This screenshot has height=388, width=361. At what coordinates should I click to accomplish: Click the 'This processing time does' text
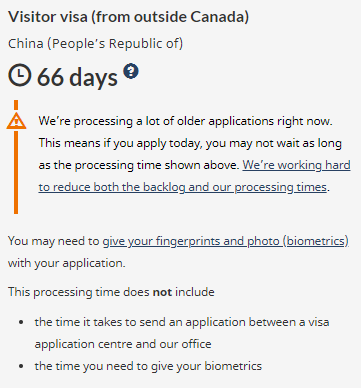click(x=79, y=292)
